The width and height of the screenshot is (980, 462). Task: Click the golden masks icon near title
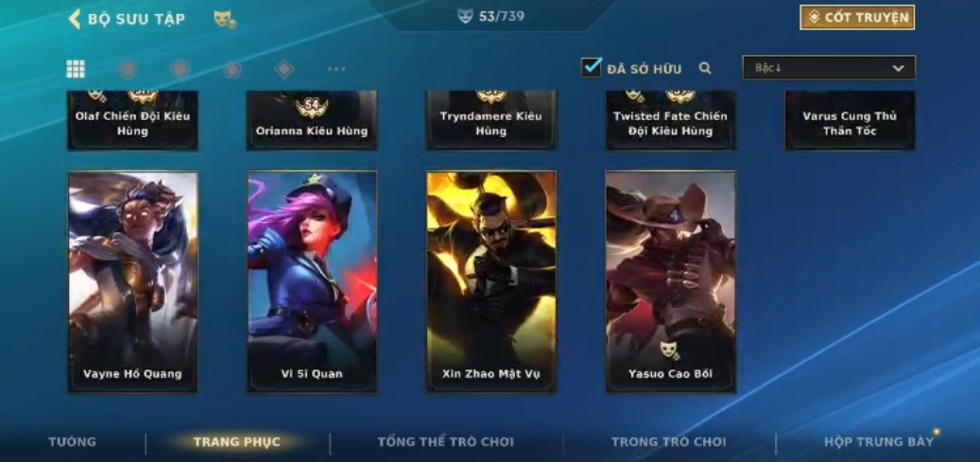click(x=225, y=20)
